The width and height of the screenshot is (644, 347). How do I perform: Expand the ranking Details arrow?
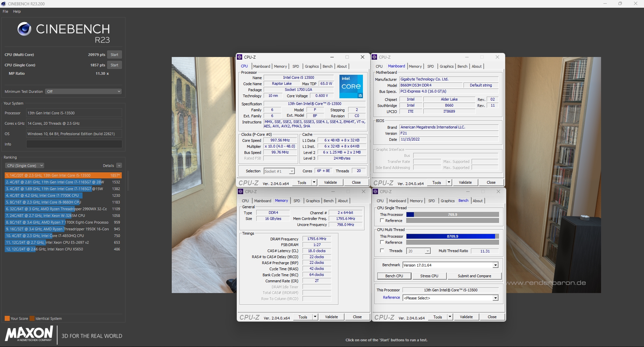119,166
